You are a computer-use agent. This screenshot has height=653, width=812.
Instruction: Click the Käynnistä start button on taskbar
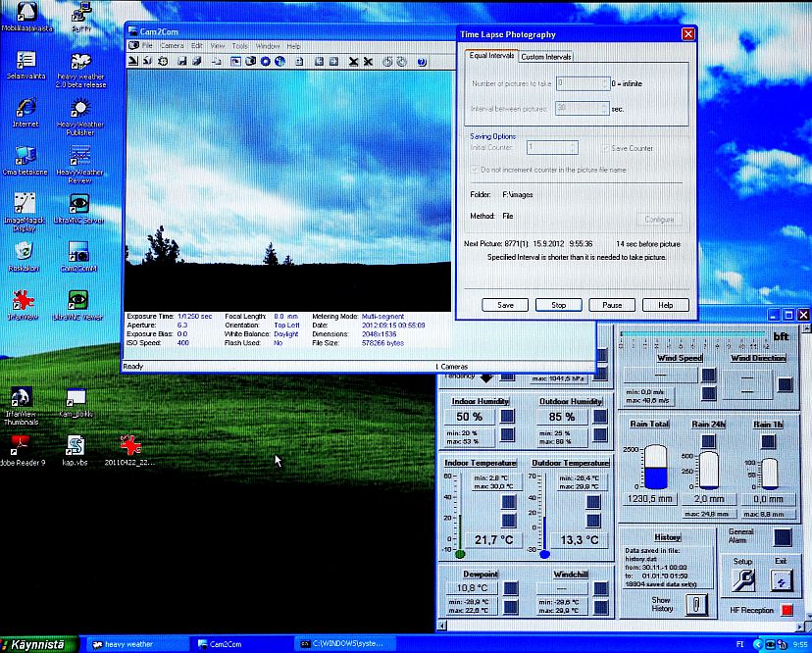pyautogui.click(x=37, y=644)
